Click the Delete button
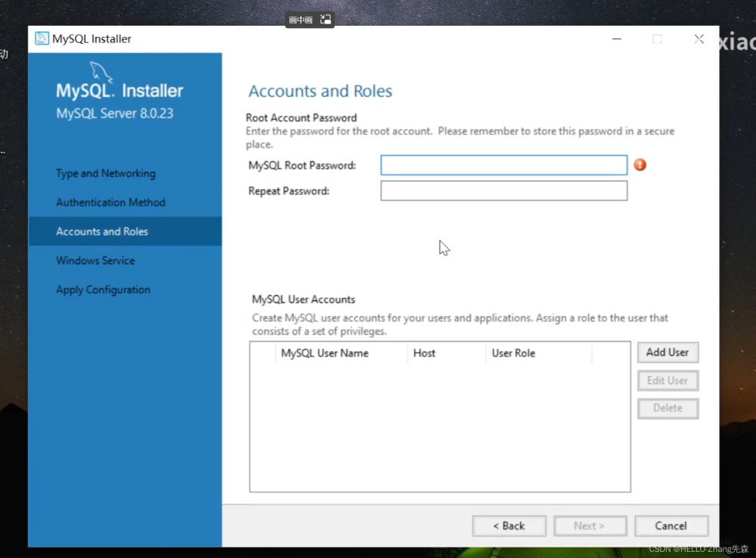Screen dimensions: 756x558 click(668, 408)
